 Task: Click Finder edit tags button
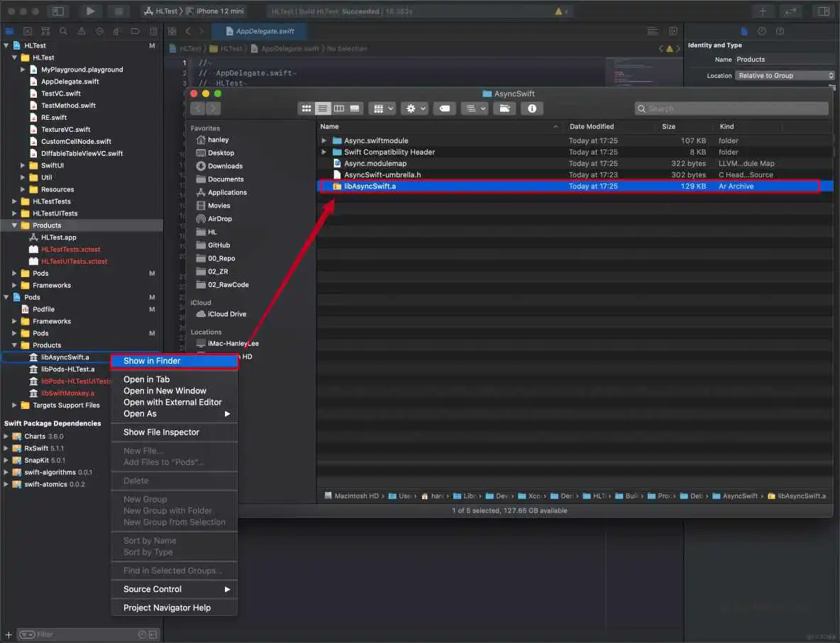click(x=445, y=108)
